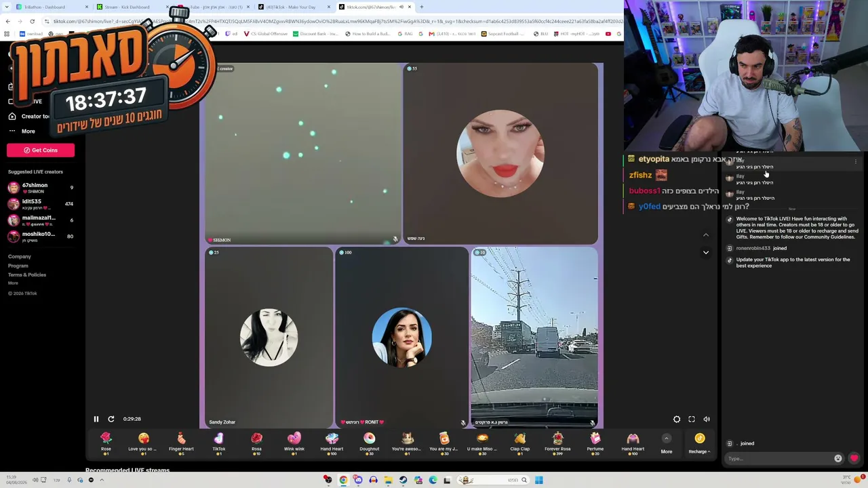
Task: Open the Windows Start menu
Action: (538, 480)
